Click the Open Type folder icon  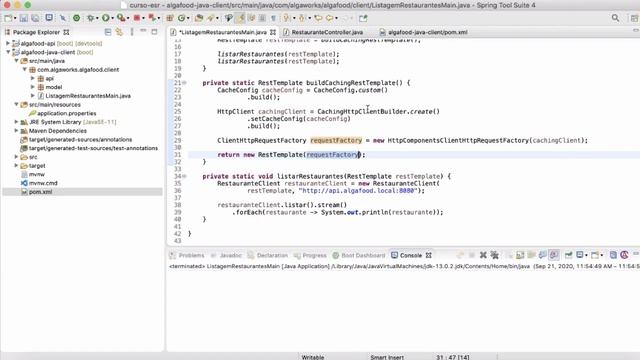coord(199,18)
